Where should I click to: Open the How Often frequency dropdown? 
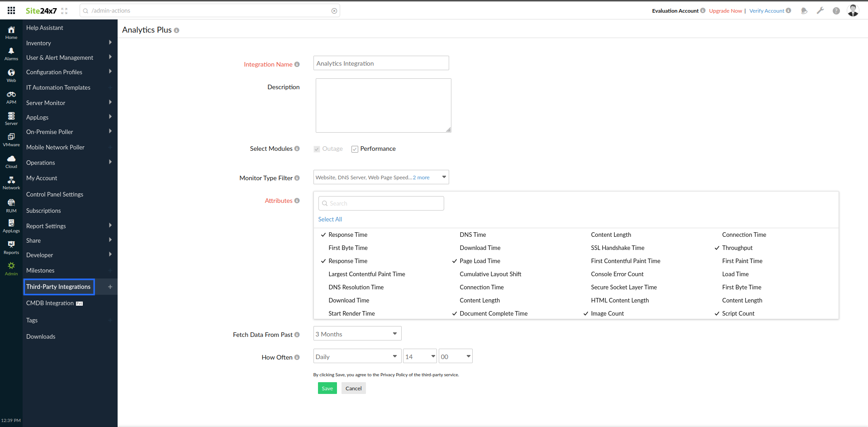coord(357,356)
